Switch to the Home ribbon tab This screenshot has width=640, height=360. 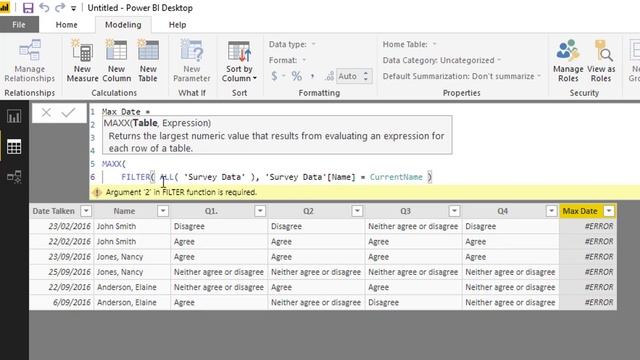[67, 24]
